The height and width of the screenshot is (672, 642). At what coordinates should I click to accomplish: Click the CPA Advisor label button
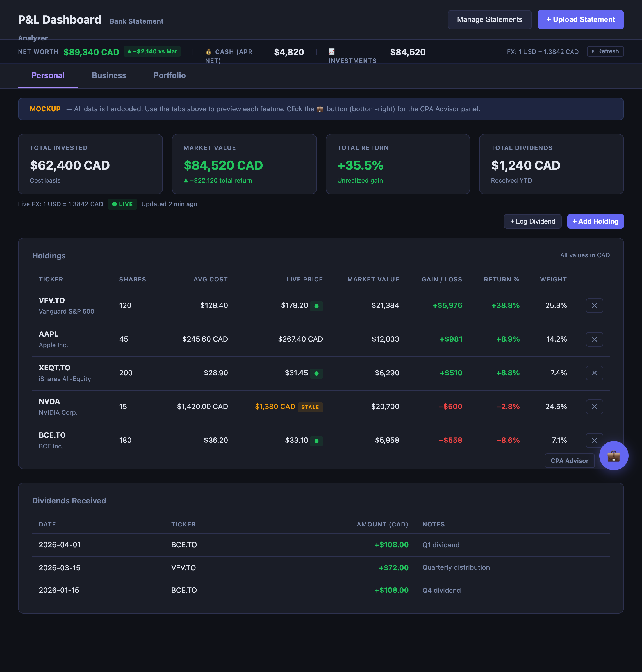pyautogui.click(x=570, y=461)
